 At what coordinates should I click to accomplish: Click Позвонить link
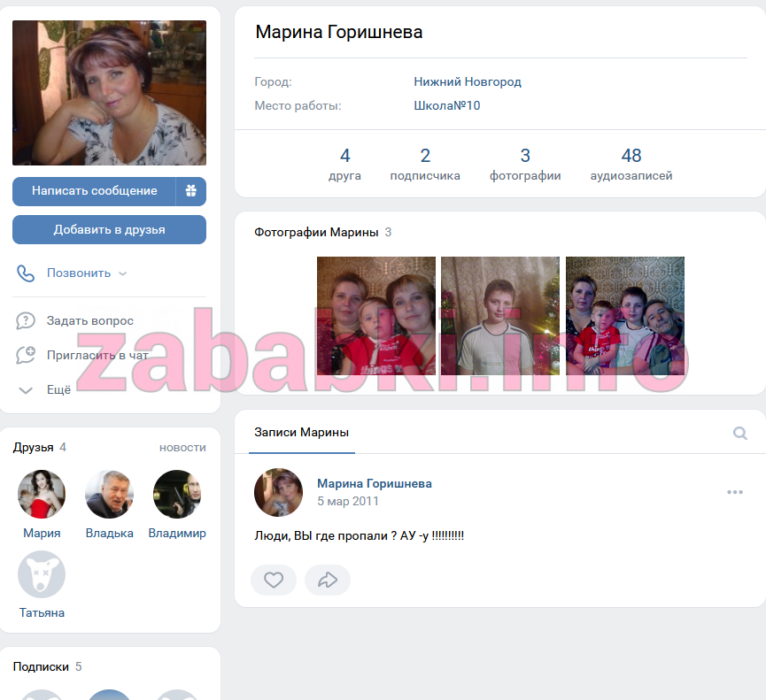[79, 273]
